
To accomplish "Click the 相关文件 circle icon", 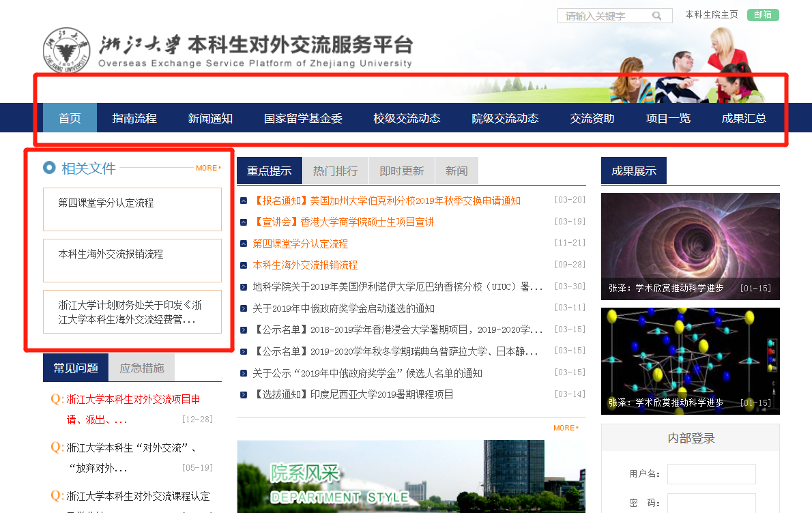I will coord(49,168).
